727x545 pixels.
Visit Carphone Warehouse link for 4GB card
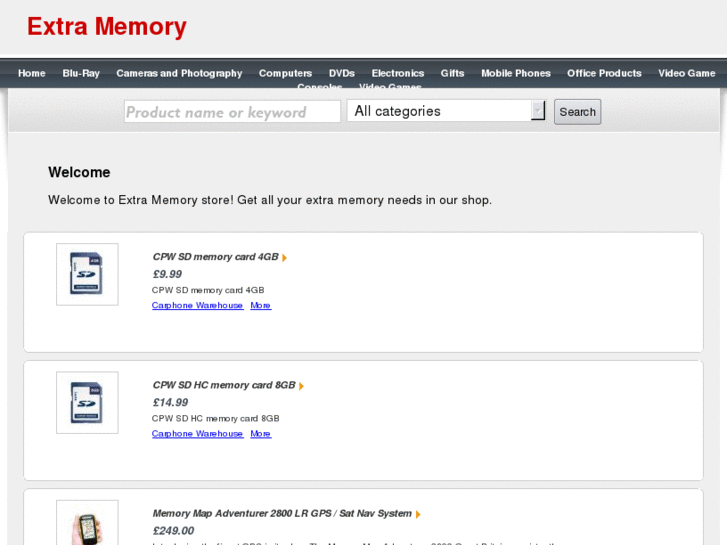198,305
